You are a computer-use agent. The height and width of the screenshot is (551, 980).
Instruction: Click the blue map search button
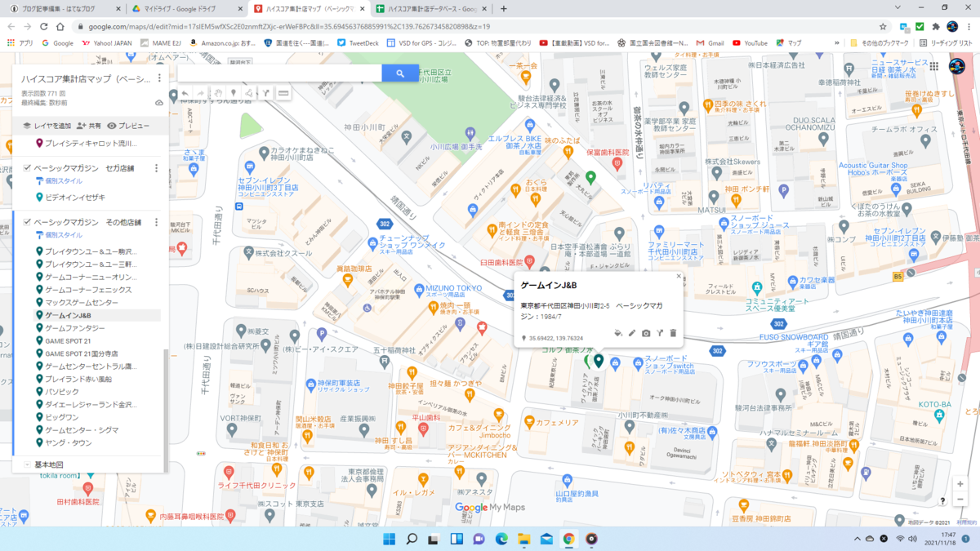tap(400, 73)
